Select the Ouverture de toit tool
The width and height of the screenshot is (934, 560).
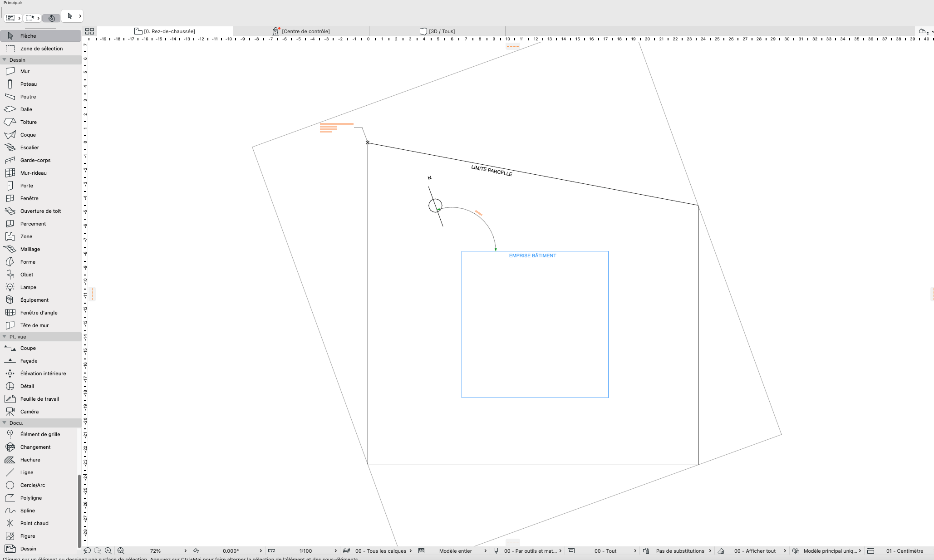(41, 211)
